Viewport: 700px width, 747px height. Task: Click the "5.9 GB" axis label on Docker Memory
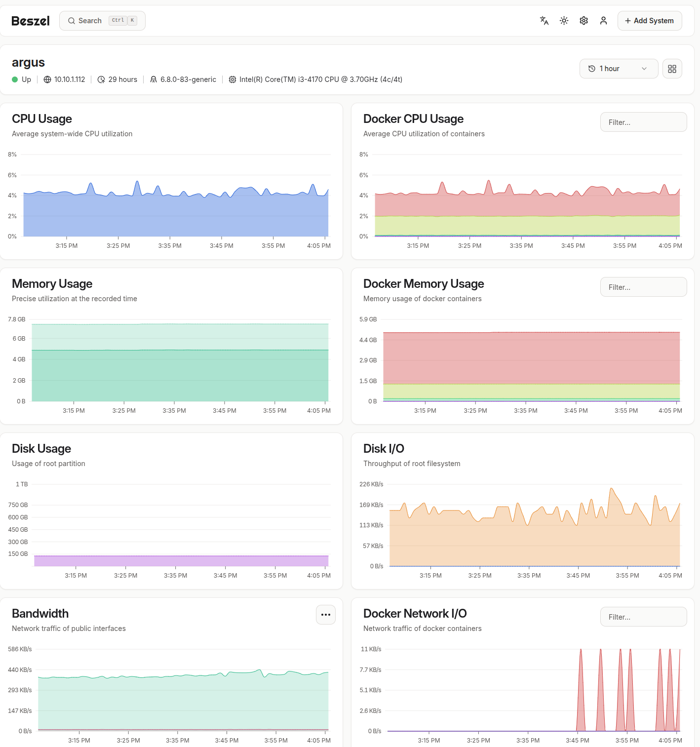368,319
